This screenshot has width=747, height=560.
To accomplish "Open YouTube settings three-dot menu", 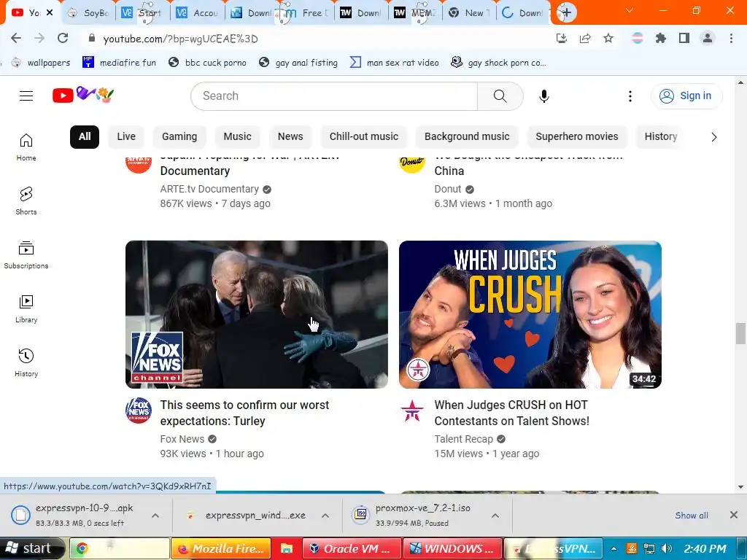I will 630,96.
